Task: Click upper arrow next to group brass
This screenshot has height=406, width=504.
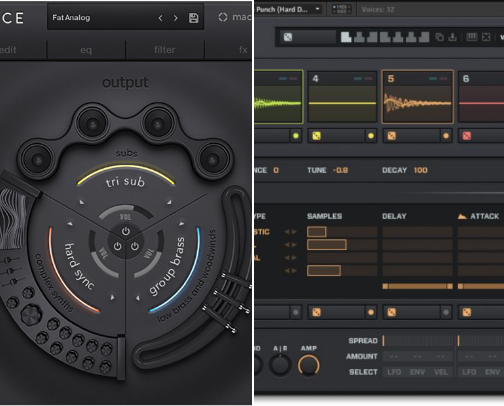Action: point(182,224)
